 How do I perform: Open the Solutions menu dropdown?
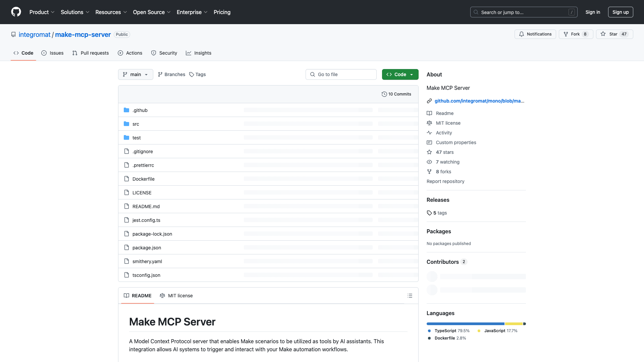pyautogui.click(x=75, y=12)
